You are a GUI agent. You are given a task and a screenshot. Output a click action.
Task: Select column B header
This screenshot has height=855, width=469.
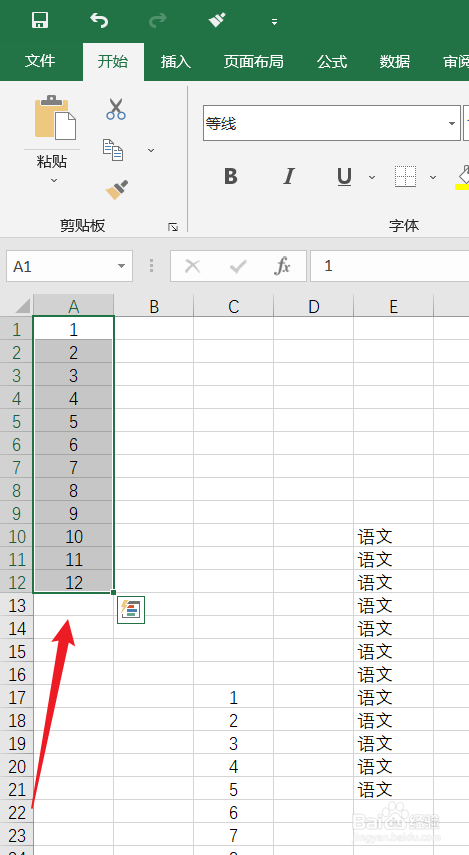tap(154, 306)
